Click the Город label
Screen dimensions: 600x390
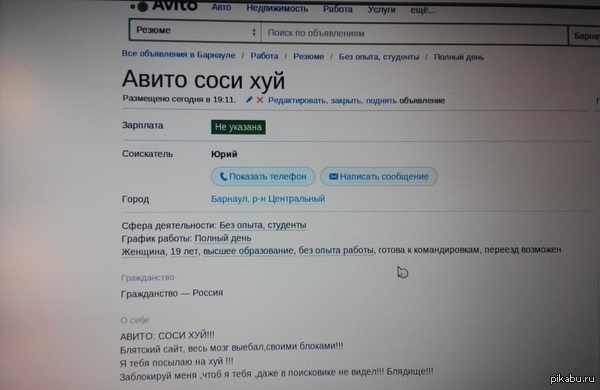point(135,199)
